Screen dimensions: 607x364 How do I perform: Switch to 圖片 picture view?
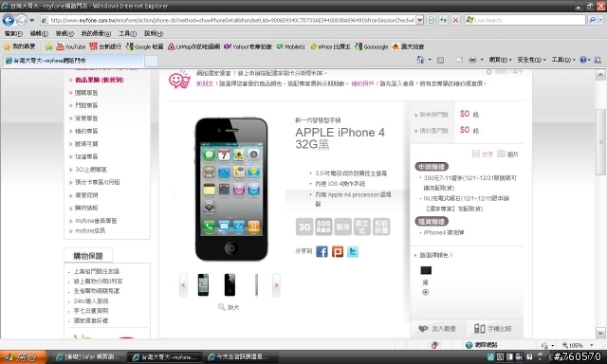click(508, 154)
